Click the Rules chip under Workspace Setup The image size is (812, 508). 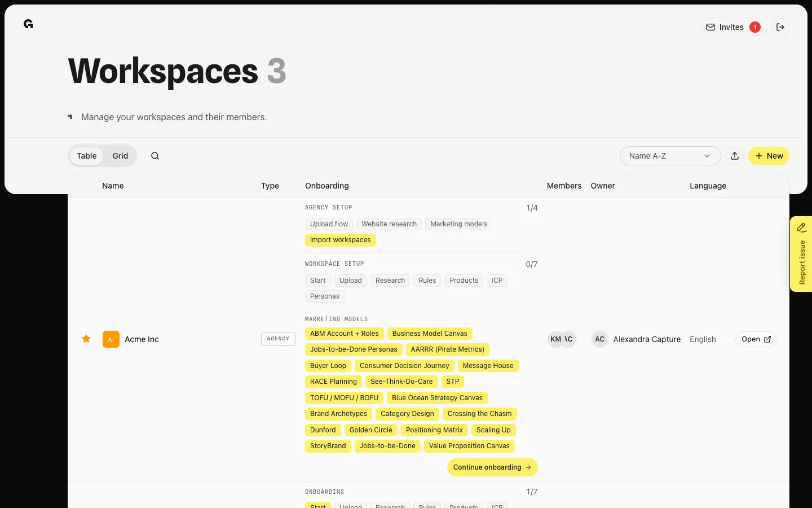click(427, 281)
